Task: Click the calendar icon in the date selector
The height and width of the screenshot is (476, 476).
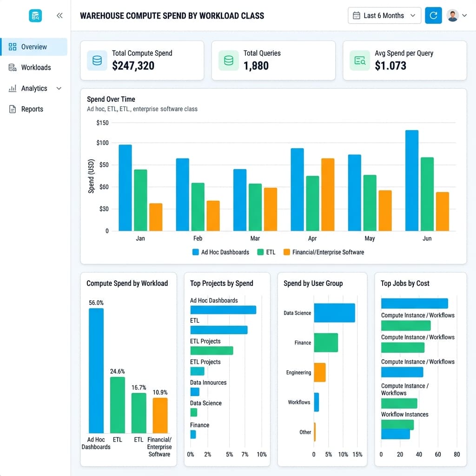Action: click(356, 15)
